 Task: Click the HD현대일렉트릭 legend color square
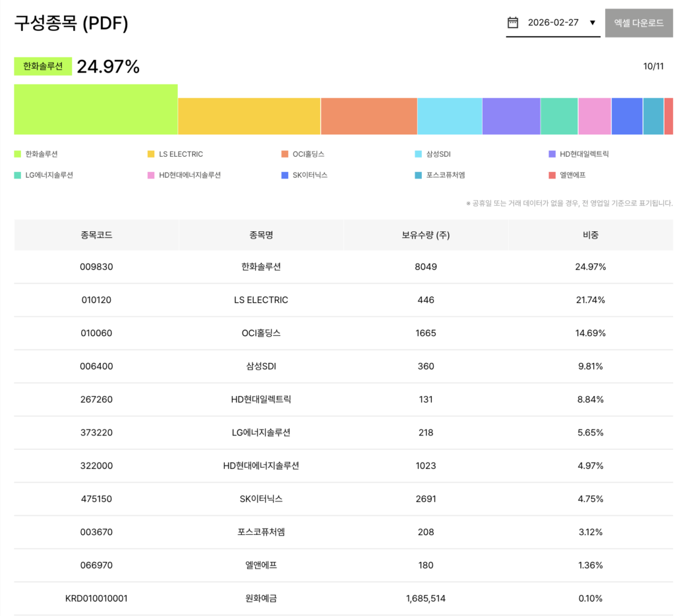pos(552,154)
